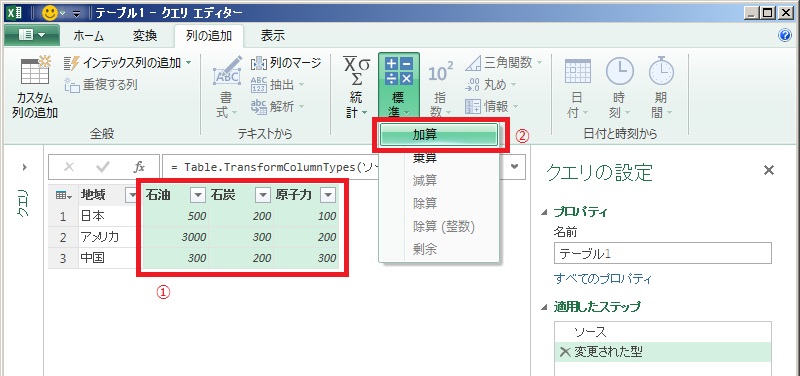800x376 pixels.
Task: Confirm formula with checkmark icon
Action: point(103,167)
